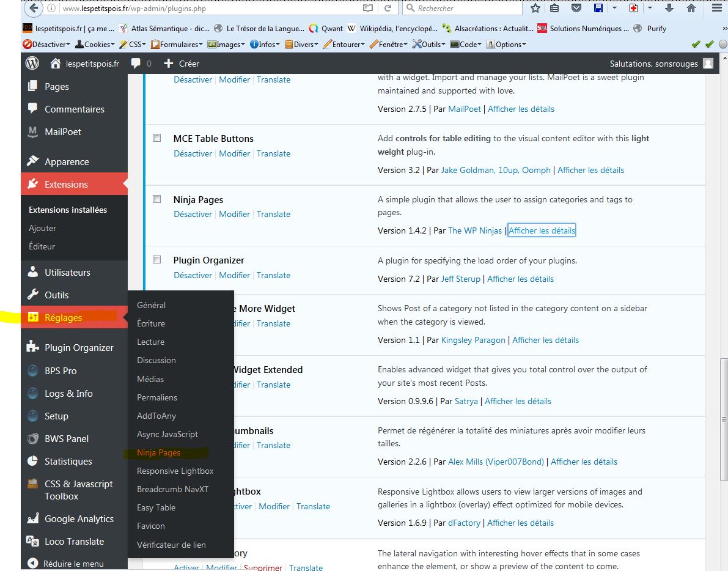The height and width of the screenshot is (571, 728).
Task: Click Désactiver under Plugin Organizer
Action: [193, 275]
